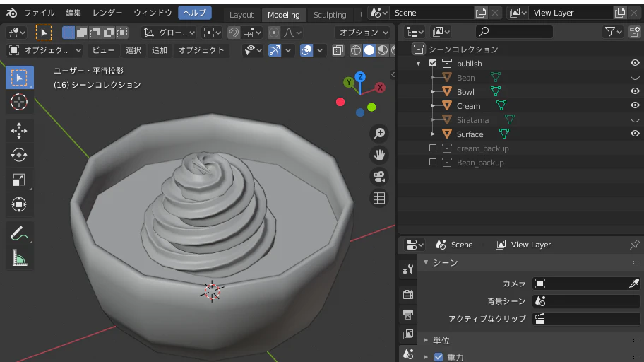Pin the properties editor with pin icon
This screenshot has width=644, height=362.
[635, 245]
